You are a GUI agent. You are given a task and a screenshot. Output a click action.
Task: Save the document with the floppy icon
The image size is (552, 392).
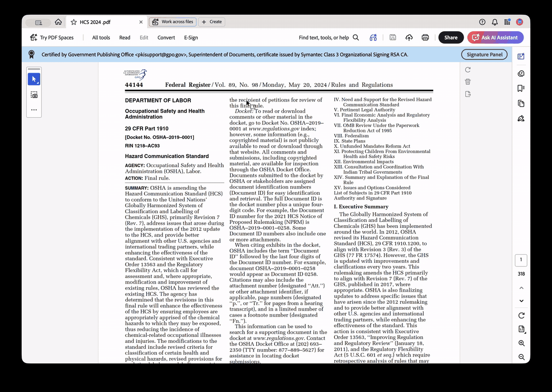click(x=393, y=38)
